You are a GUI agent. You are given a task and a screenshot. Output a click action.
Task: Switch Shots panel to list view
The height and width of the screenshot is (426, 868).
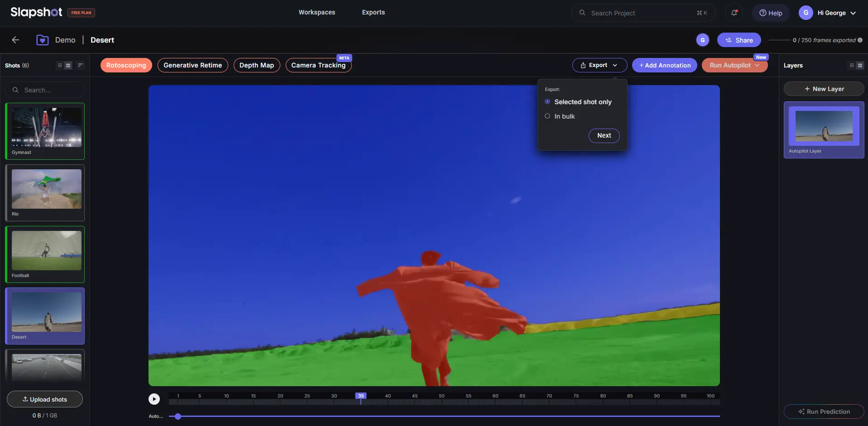59,65
